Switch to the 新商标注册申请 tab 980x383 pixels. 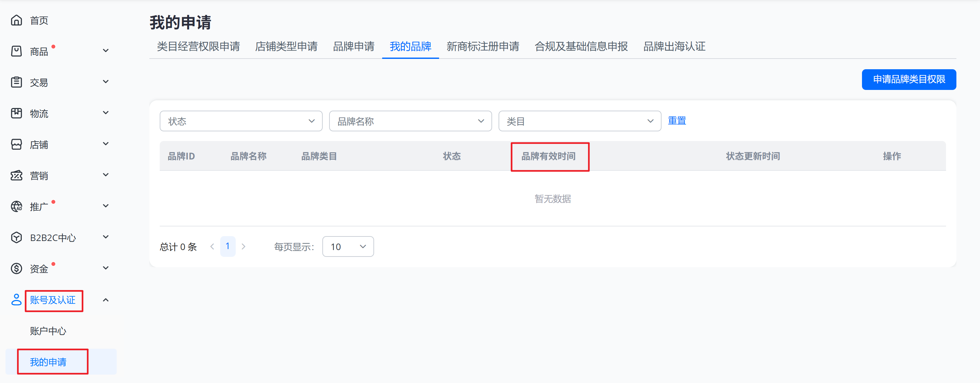[x=482, y=47]
